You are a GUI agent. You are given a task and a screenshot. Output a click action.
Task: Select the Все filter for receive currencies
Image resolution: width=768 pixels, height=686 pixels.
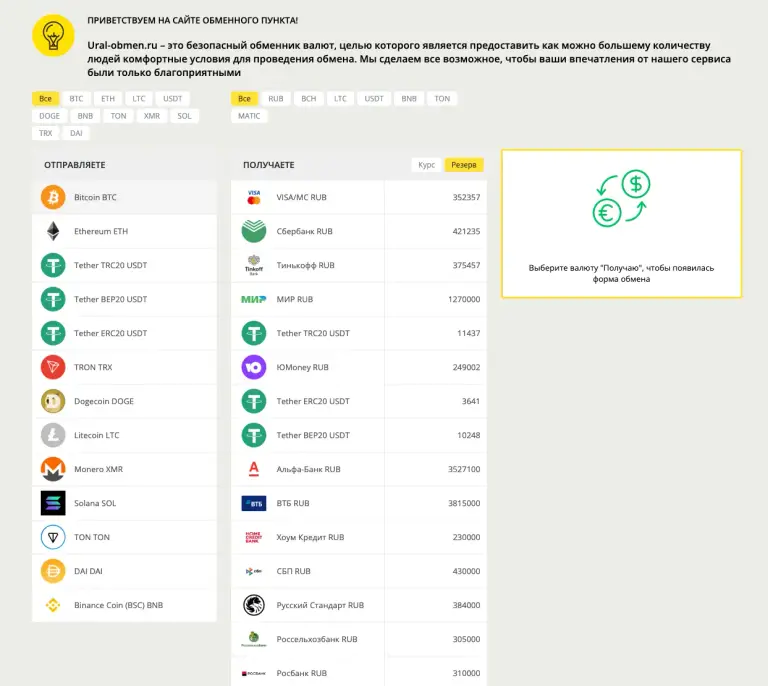click(x=244, y=98)
